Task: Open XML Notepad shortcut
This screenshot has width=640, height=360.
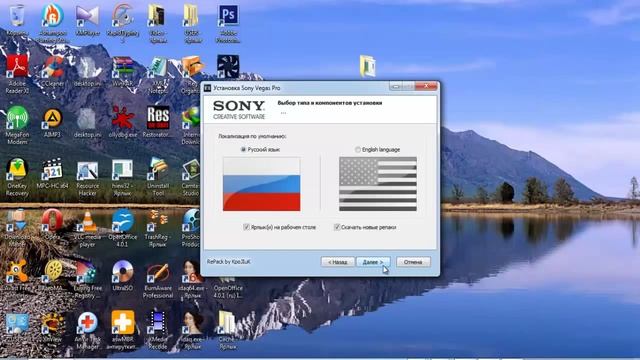Action: 158,66
